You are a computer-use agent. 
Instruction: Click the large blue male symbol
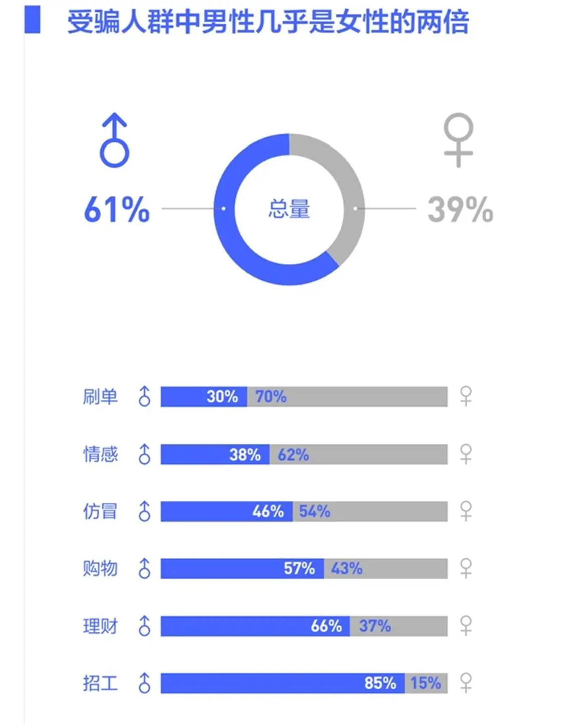114,140
